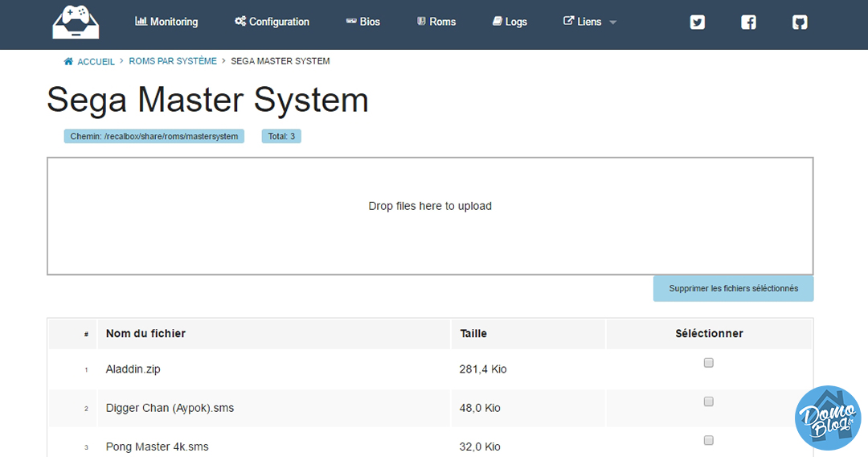Click the Pong Master 4k.sms file name

click(158, 447)
